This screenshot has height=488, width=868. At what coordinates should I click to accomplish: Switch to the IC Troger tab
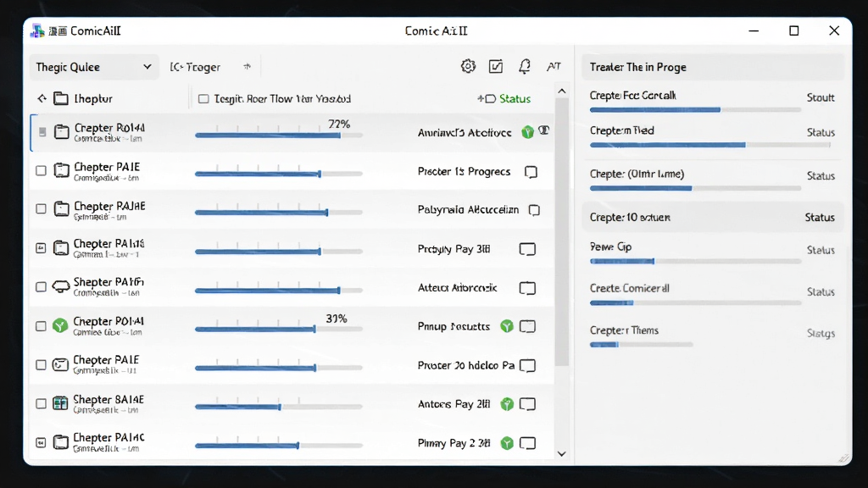[x=195, y=67]
